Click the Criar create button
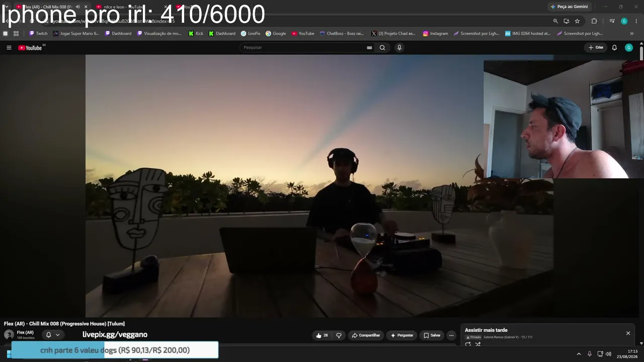This screenshot has height=362, width=644. 596,48
